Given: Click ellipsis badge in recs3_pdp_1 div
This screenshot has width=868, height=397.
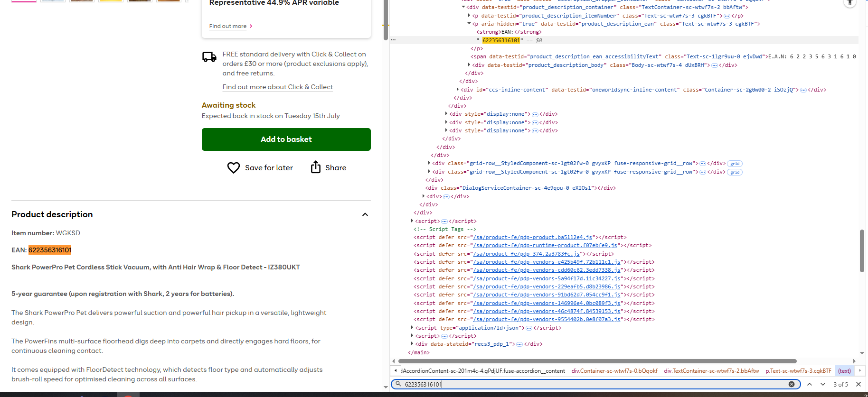Looking at the screenshot, I should (x=519, y=344).
